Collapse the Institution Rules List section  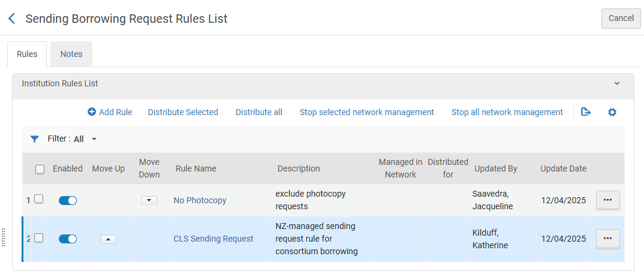click(x=616, y=84)
